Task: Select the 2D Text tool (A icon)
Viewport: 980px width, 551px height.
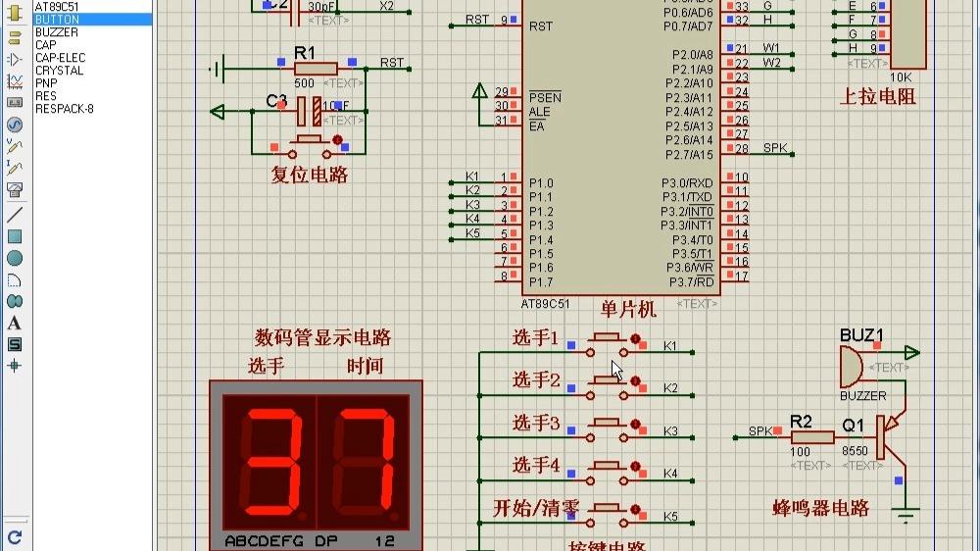Action: (x=15, y=323)
